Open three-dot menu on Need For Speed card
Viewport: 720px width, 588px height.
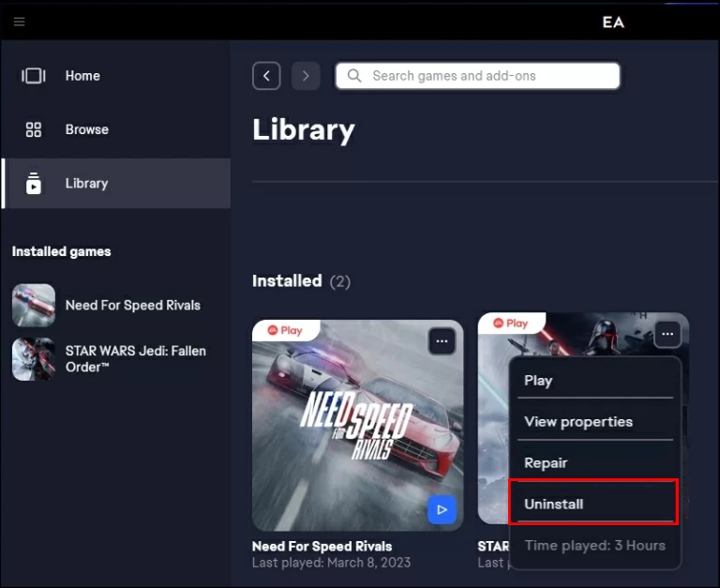tap(442, 341)
